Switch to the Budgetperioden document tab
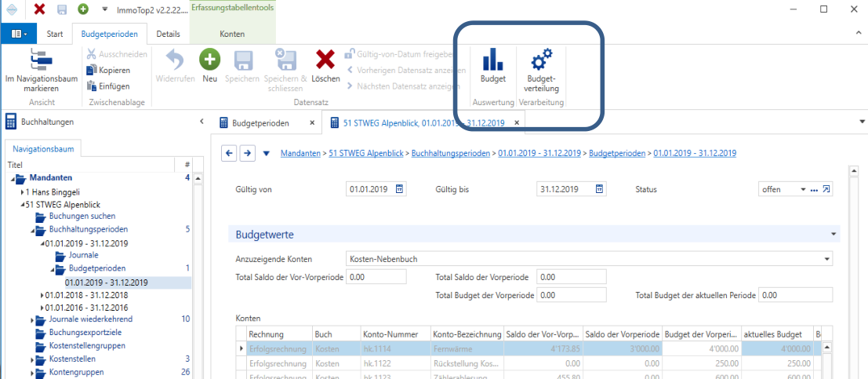This screenshot has height=379, width=868. (x=260, y=123)
